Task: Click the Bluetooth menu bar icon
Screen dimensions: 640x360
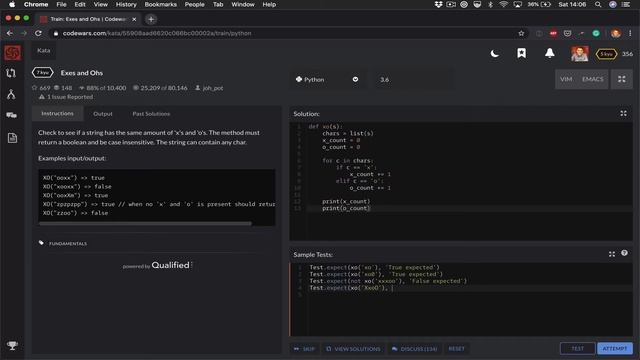Action: click(491, 4)
